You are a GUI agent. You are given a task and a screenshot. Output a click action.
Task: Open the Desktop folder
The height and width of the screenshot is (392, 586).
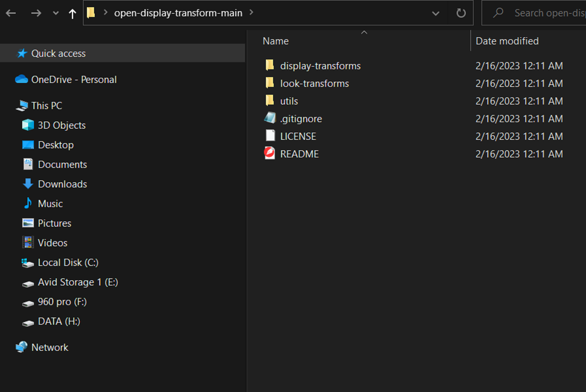point(56,145)
